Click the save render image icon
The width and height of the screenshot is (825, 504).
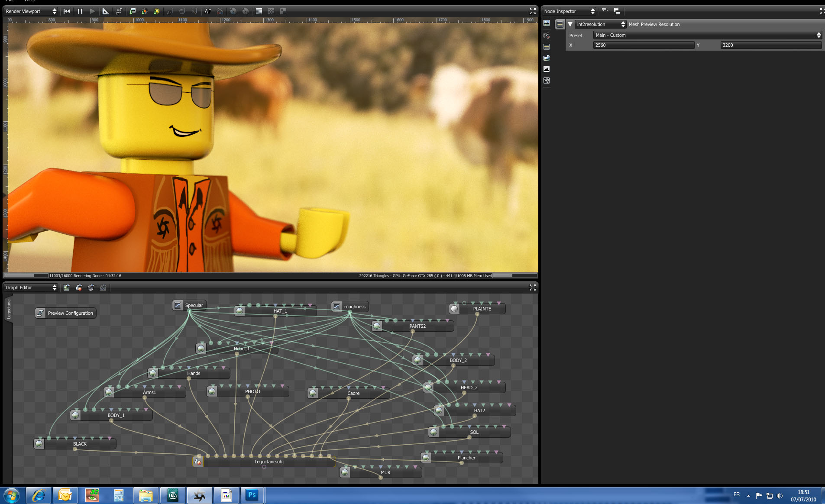pyautogui.click(x=133, y=11)
